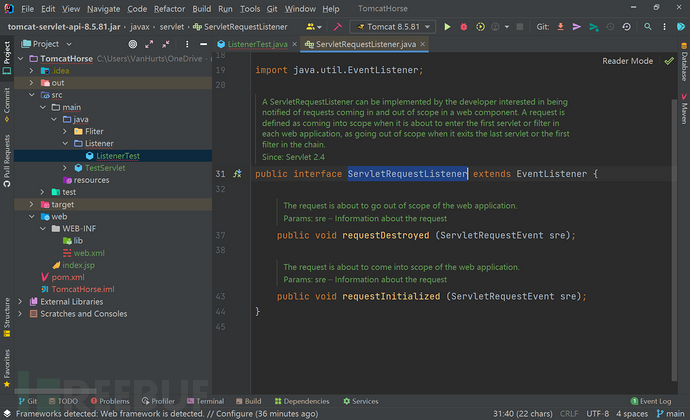Expand the target folder

(x=31, y=204)
